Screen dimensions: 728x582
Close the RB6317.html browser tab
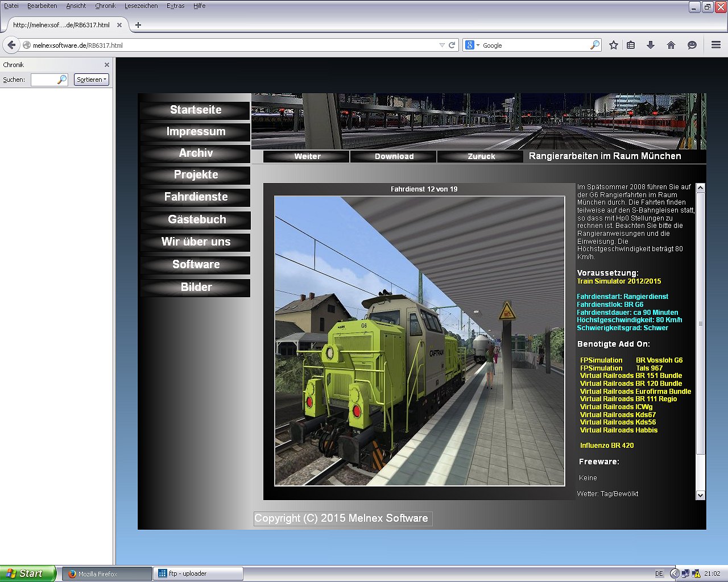119,25
